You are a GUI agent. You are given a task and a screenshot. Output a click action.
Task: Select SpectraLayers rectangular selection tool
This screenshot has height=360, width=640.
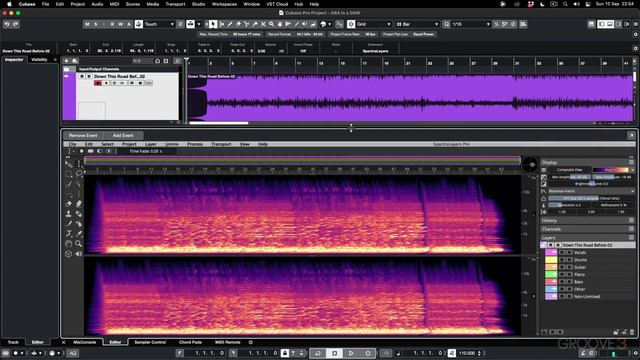69,174
